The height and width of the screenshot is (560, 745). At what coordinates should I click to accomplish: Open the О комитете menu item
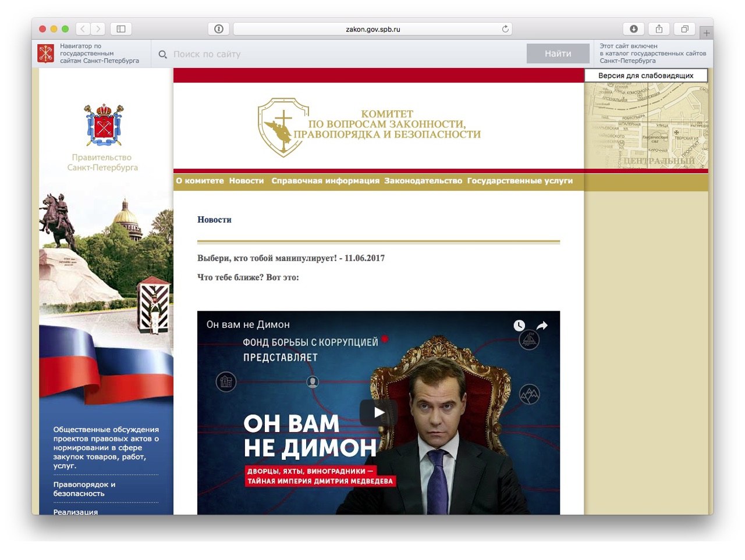(x=200, y=181)
